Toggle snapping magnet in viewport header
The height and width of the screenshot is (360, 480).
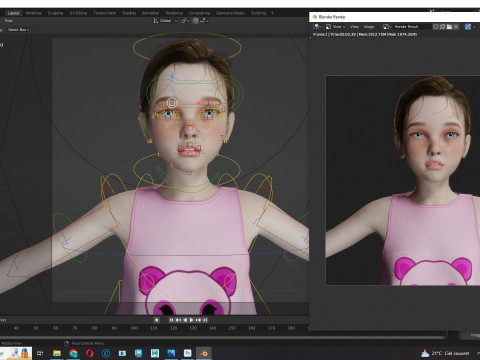click(x=195, y=21)
